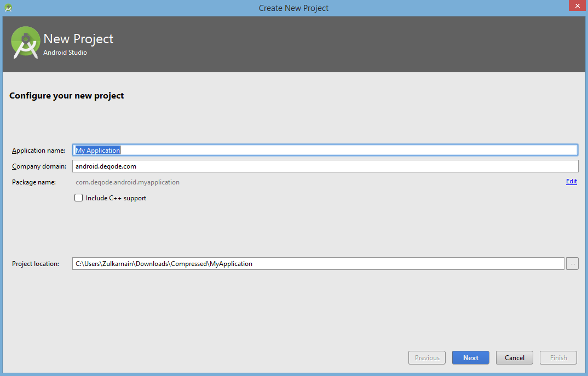The height and width of the screenshot is (376, 588).
Task: Cancel project creation with the Cancel button
Action: tap(514, 357)
